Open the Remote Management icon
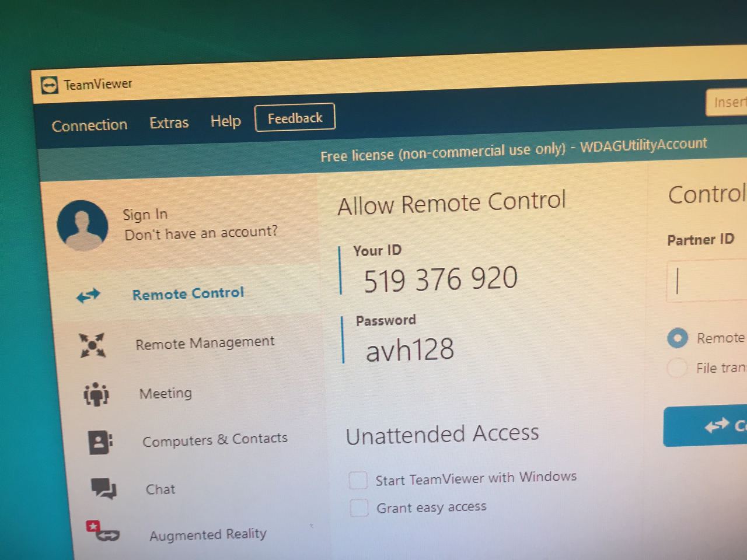The image size is (747, 560). tap(92, 345)
